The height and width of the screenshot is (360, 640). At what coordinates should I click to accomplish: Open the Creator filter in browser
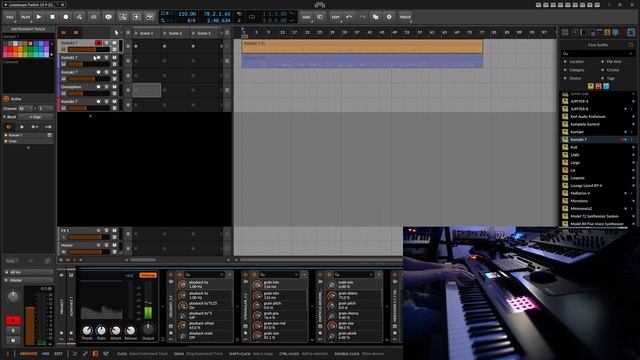613,70
